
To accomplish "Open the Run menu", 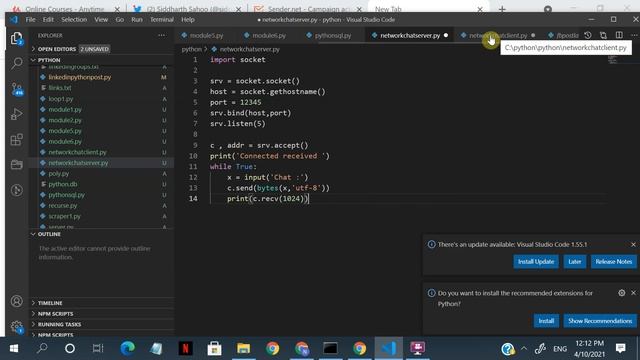I will pos(137,19).
